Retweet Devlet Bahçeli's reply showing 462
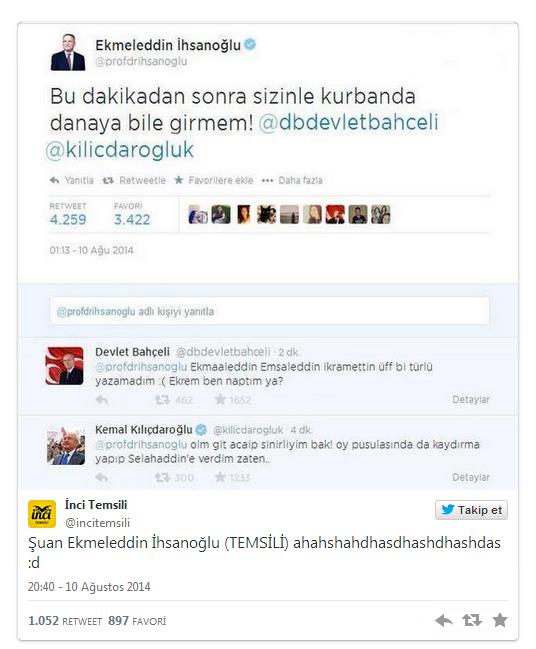The width and height of the screenshot is (536, 649). click(173, 400)
